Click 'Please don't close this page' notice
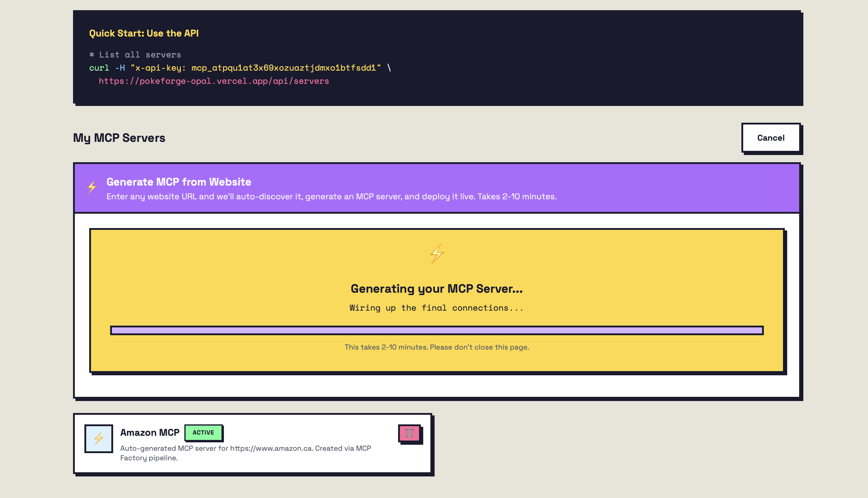 479,347
